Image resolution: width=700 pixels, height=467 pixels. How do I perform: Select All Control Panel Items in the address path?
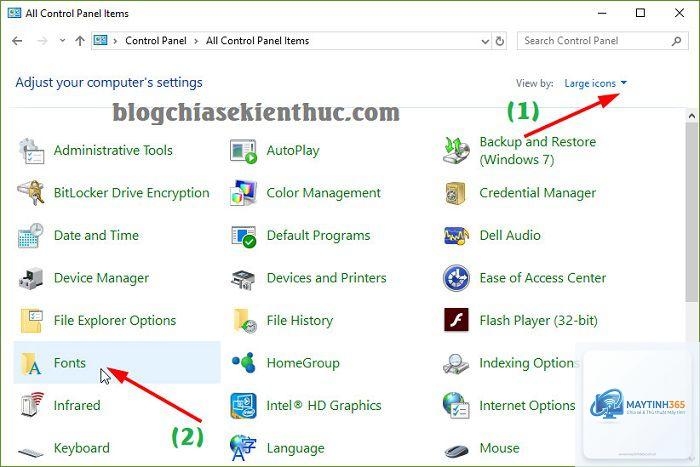pos(258,41)
